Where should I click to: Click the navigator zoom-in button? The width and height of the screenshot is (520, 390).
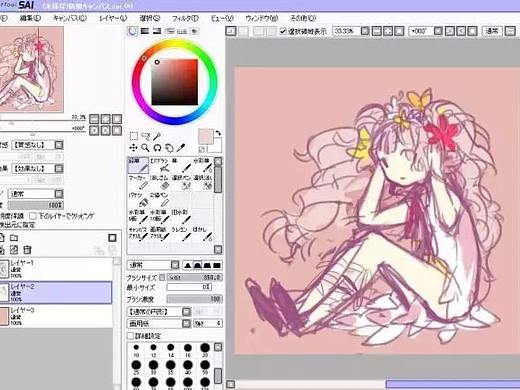coord(105,119)
